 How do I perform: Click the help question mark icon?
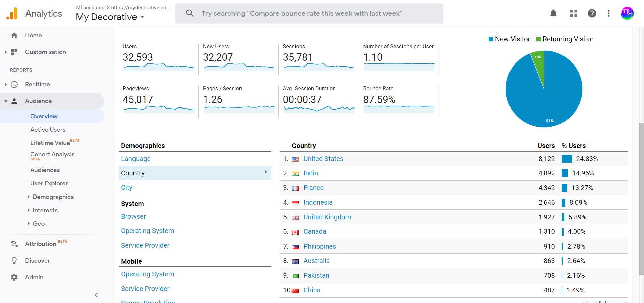pos(592,13)
